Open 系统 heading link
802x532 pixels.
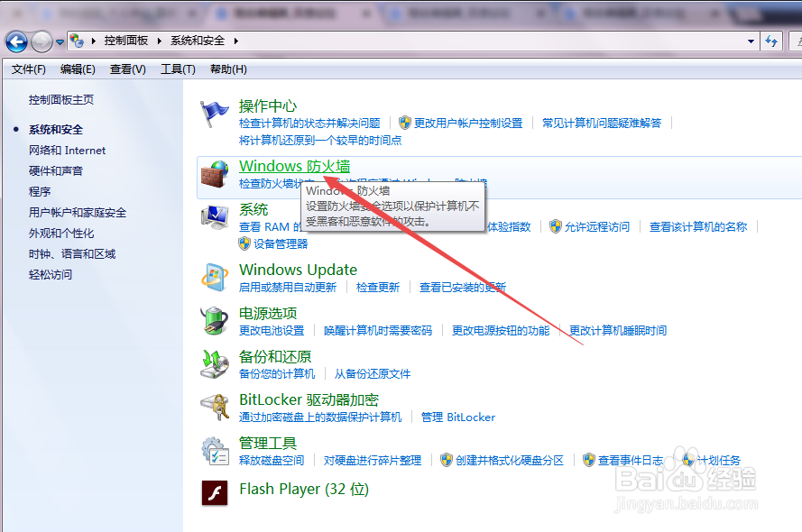254,209
